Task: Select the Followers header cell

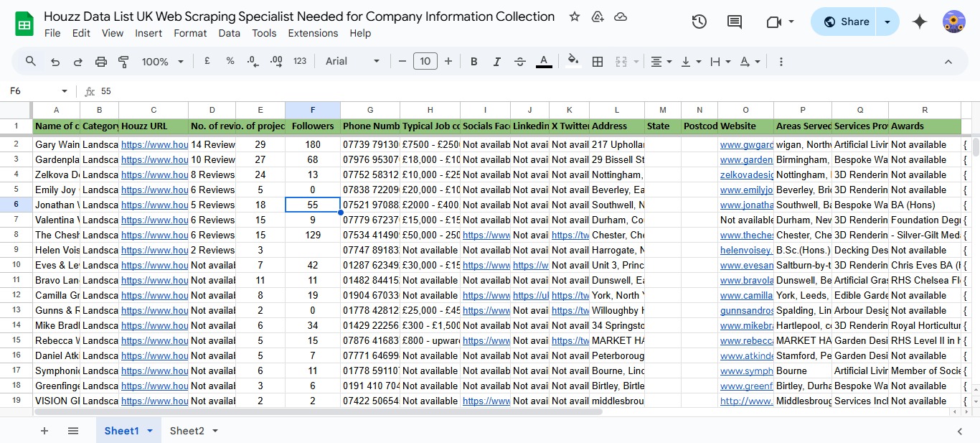Action: coord(313,126)
